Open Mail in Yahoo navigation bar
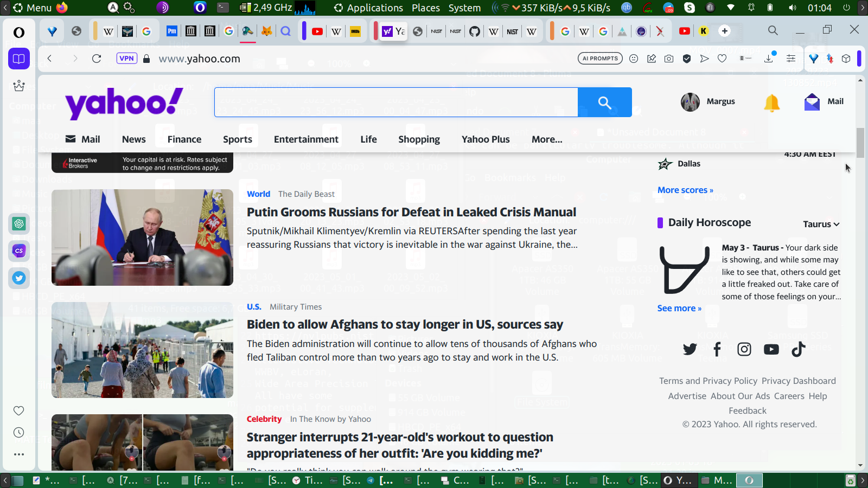 83,139
